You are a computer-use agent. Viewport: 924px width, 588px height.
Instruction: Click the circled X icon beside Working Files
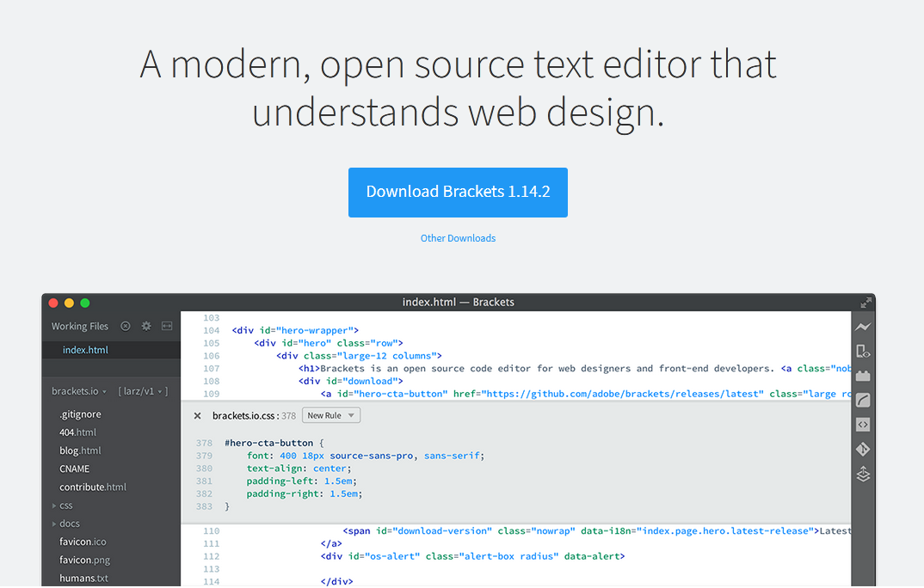tap(126, 326)
